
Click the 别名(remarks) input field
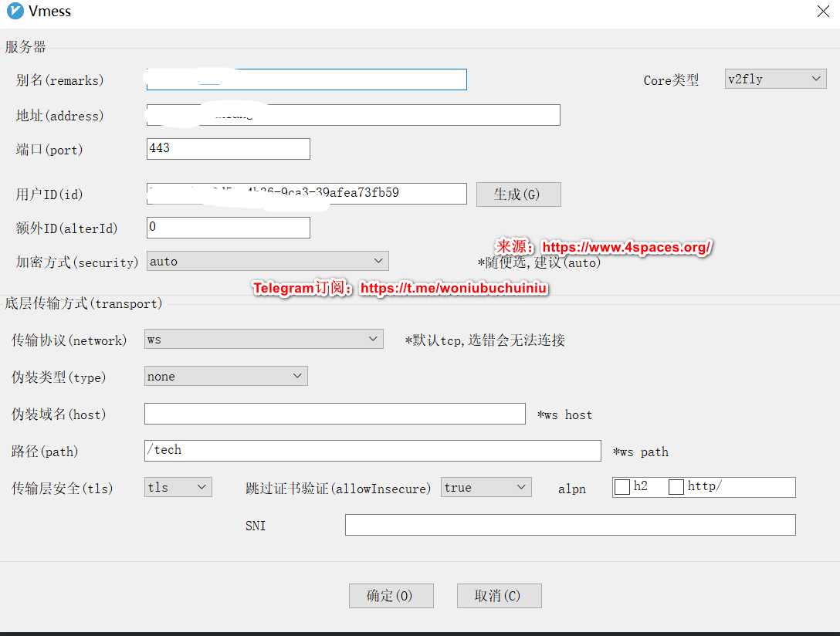[306, 79]
